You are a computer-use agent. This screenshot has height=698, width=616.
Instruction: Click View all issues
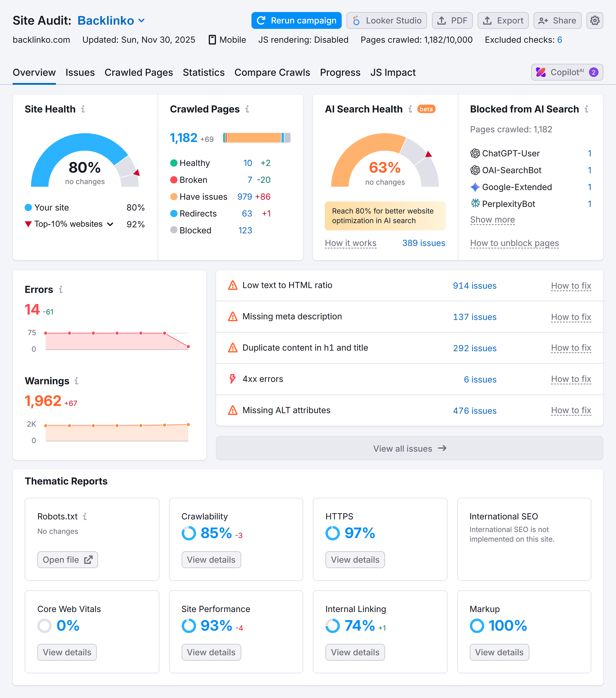pyautogui.click(x=409, y=448)
